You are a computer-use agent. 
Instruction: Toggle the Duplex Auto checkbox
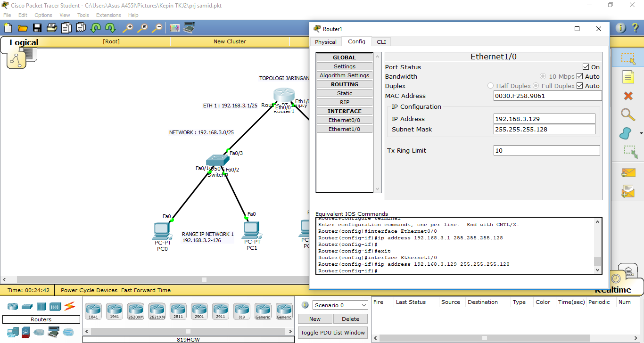(580, 86)
